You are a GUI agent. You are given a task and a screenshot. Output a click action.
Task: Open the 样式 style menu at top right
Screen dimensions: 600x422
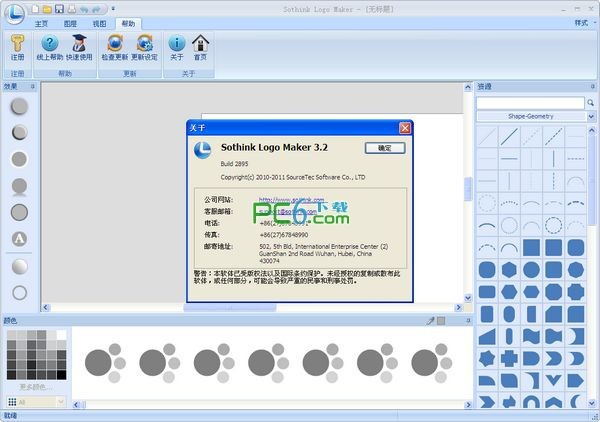point(585,23)
